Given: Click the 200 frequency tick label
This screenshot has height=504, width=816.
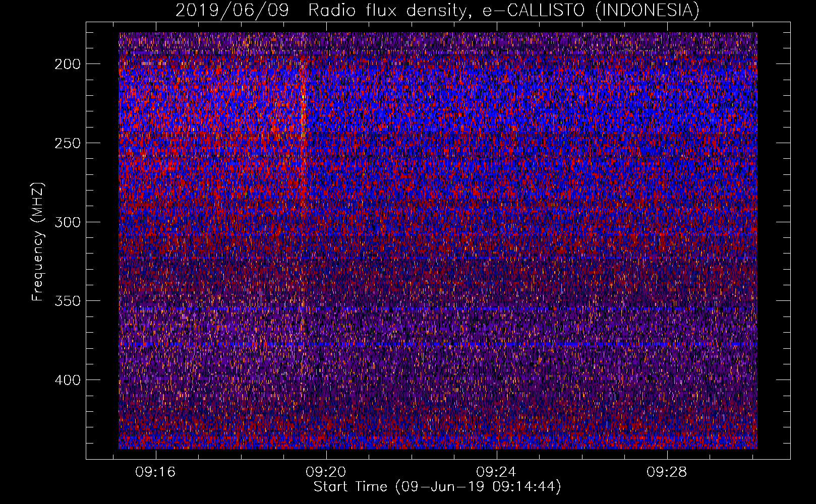Looking at the screenshot, I should [68, 64].
